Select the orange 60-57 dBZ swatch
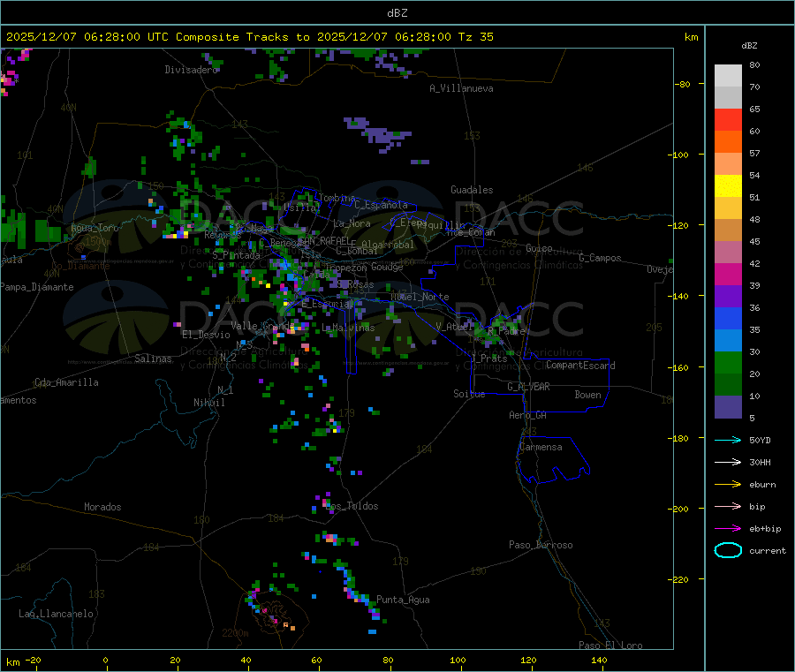This screenshot has width=795, height=672. (728, 142)
